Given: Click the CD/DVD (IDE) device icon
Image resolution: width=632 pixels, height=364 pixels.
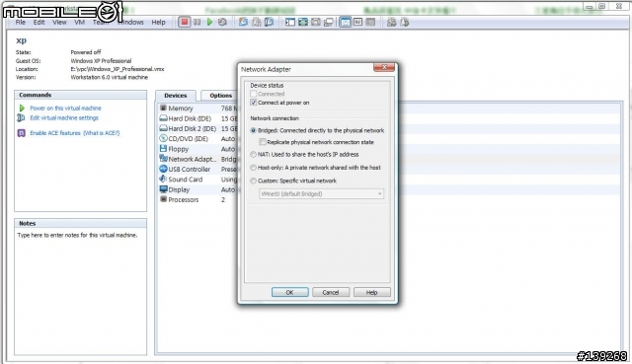Looking at the screenshot, I should pos(163,138).
